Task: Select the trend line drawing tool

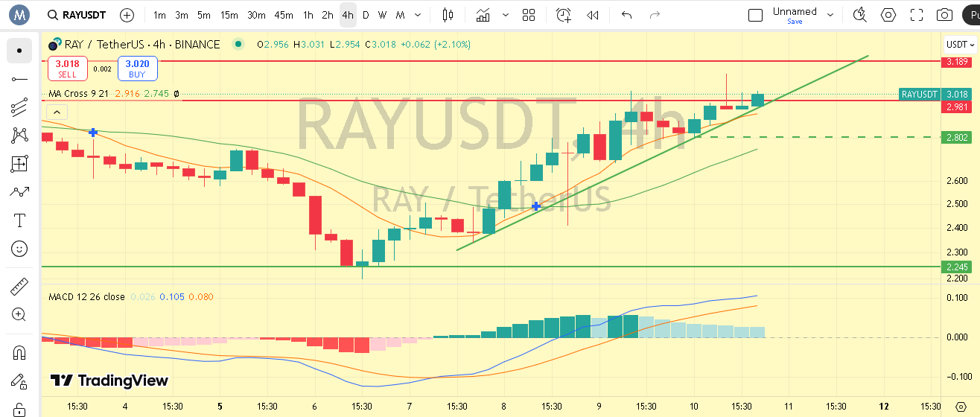Action: click(19, 79)
